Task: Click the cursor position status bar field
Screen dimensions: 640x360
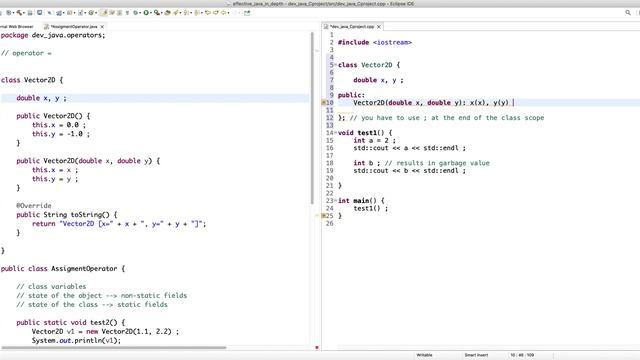Action: click(522, 355)
